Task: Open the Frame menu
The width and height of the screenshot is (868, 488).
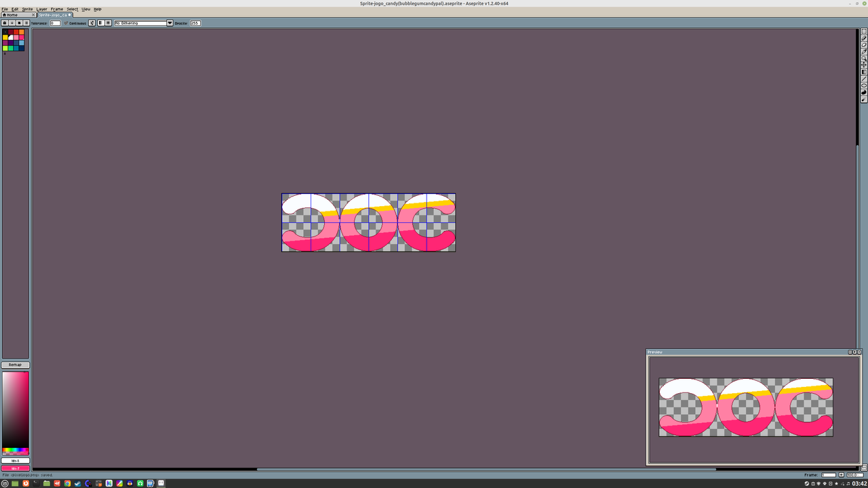Action: point(57,9)
